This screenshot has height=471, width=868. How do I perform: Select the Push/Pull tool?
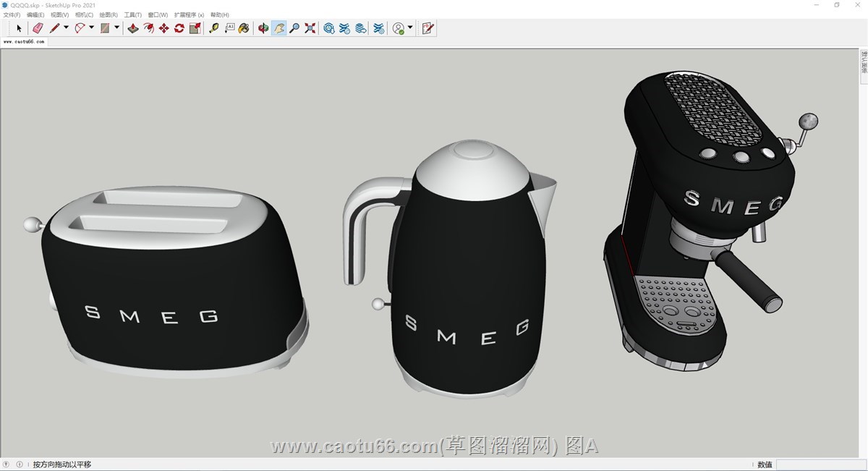(x=133, y=28)
